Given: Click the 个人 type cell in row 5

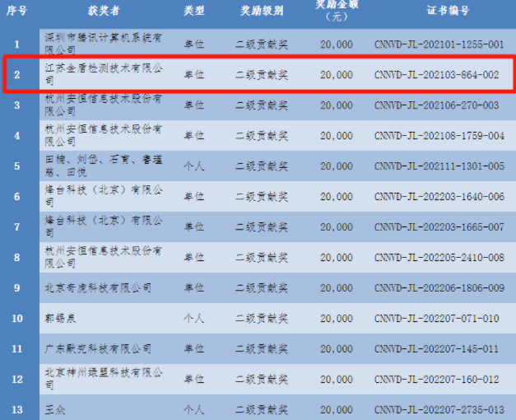Looking at the screenshot, I should (x=194, y=166).
